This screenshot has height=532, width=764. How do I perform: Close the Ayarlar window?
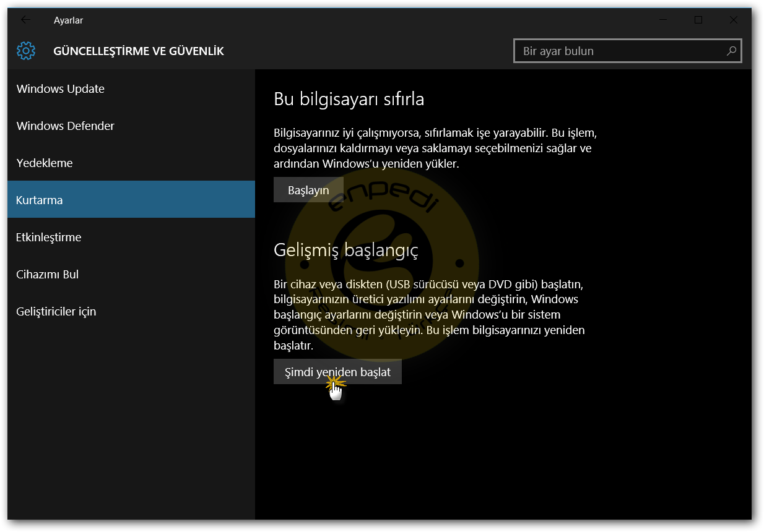point(734,20)
